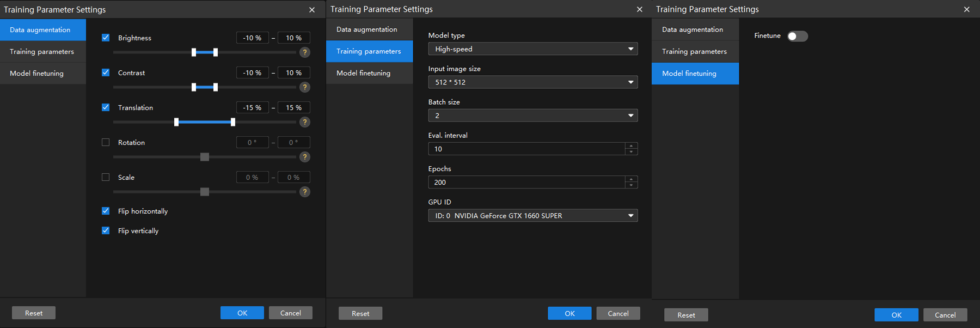Select Data augmentation tab in middle window

click(x=370, y=29)
